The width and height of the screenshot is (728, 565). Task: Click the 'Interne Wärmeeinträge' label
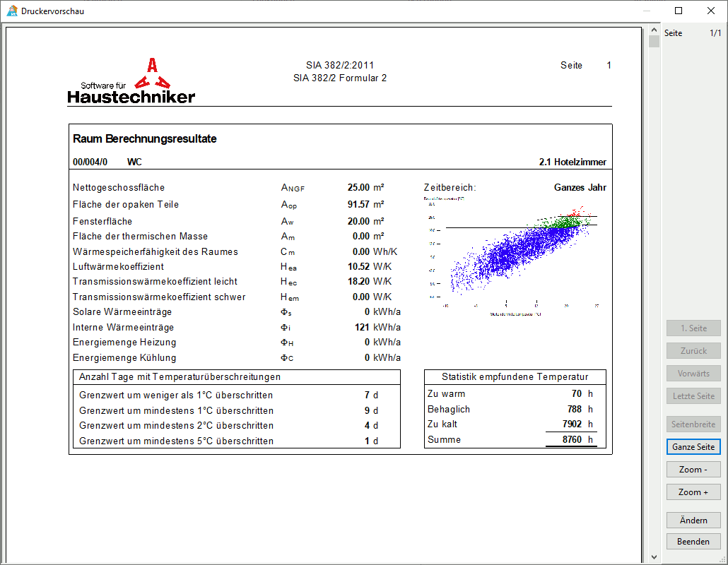(123, 328)
